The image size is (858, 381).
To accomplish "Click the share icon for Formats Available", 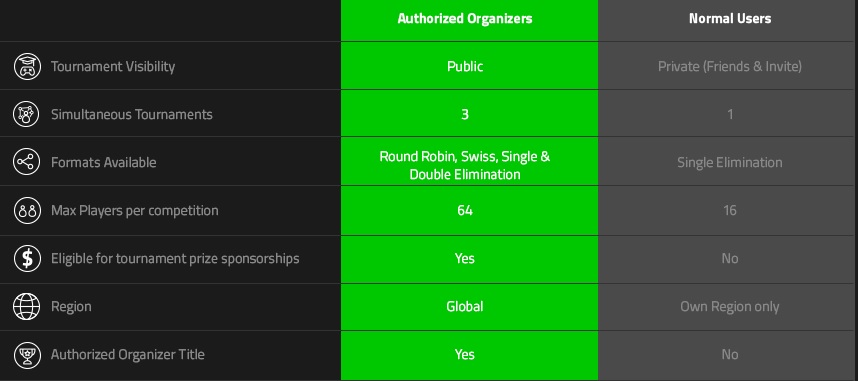I will click(27, 162).
